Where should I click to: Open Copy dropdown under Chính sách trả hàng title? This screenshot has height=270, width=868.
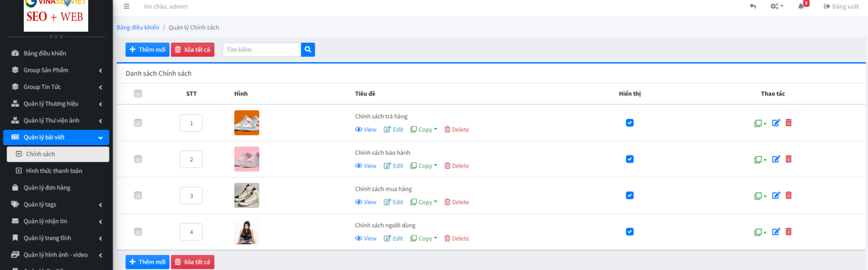(424, 129)
